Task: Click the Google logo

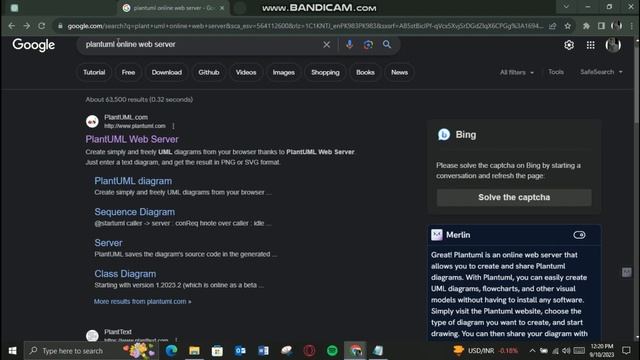Action: coord(33,44)
